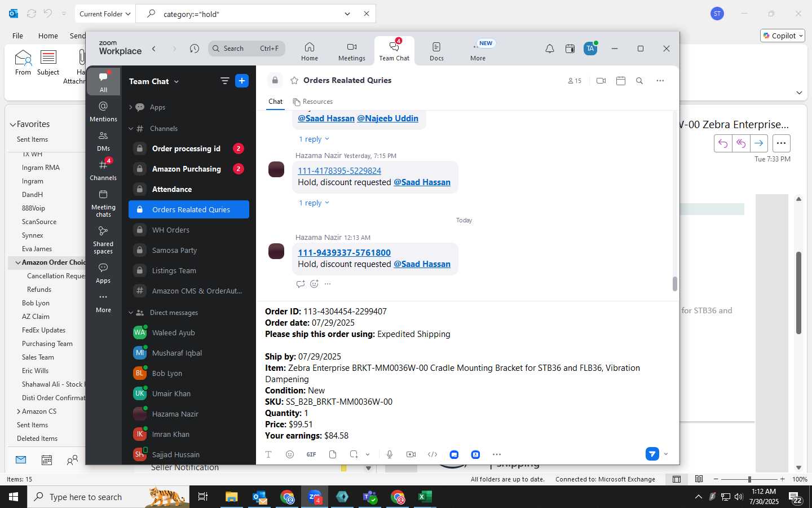Select the Chat tab in channel
Image resolution: width=812 pixels, height=508 pixels.
[275, 102]
